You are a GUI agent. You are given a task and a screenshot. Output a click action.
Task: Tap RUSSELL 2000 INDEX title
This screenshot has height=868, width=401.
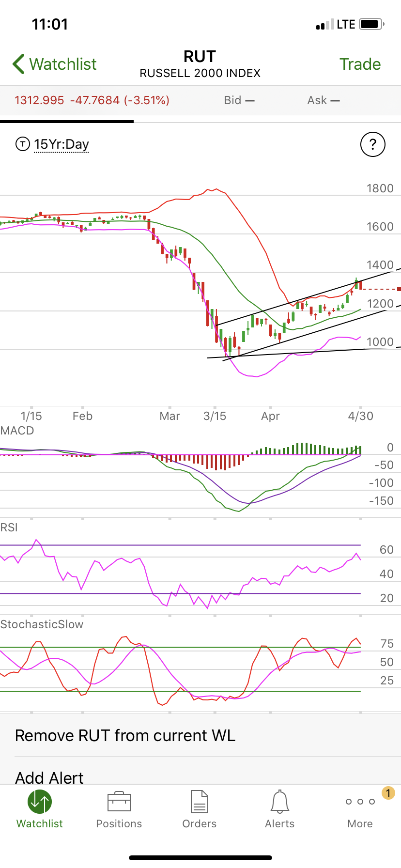coord(200,73)
